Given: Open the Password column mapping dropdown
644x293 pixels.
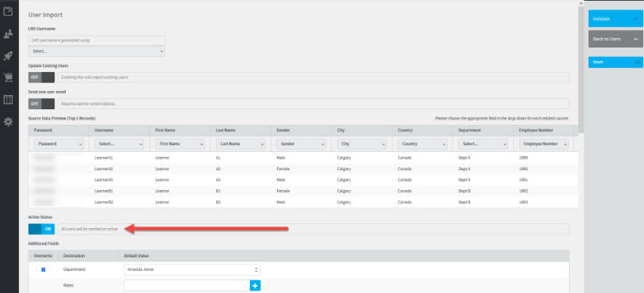Looking at the screenshot, I should 59,144.
